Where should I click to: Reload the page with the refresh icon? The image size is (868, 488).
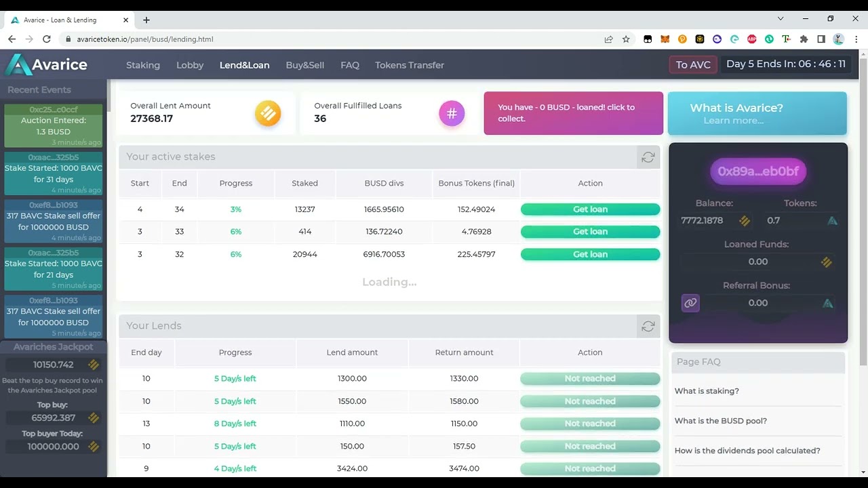click(47, 39)
